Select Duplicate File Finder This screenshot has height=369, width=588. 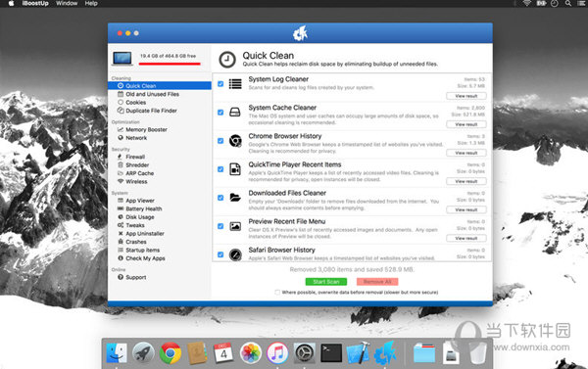point(147,111)
